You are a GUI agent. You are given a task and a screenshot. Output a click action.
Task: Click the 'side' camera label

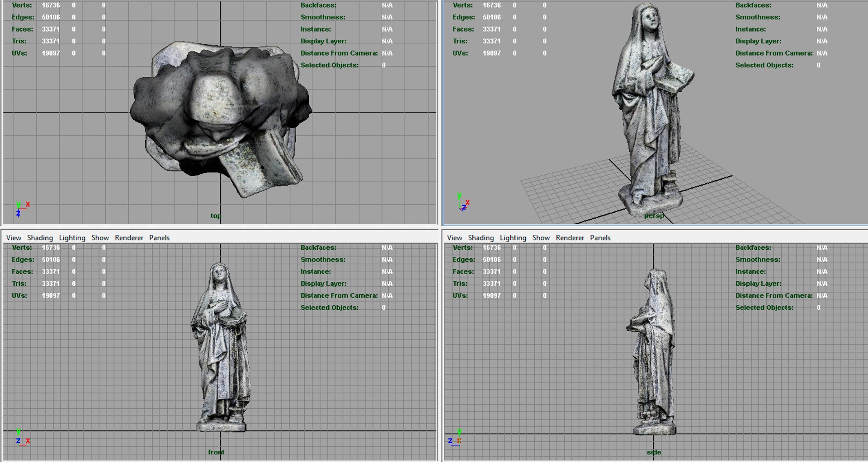click(654, 452)
